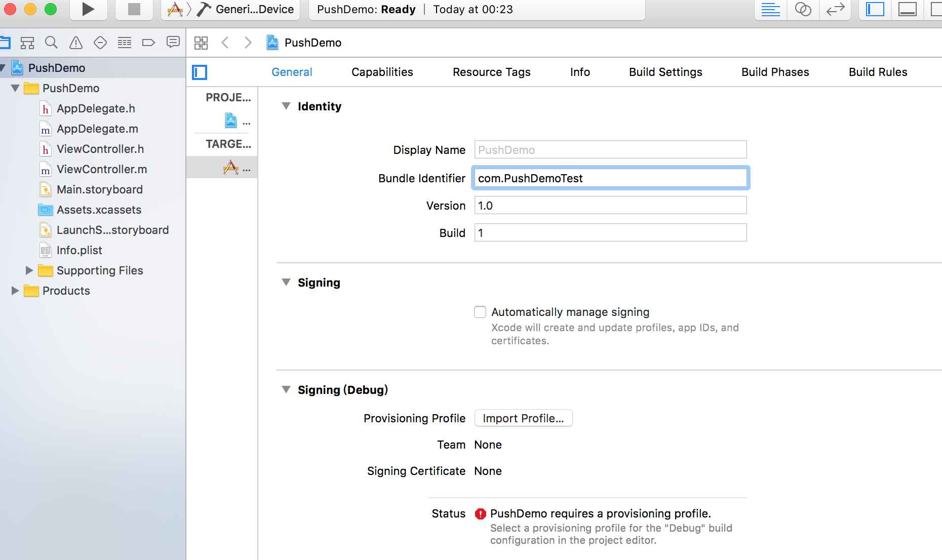Screen dimensions: 942x560
Task: Switch to the Capabilities tab
Action: 382,72
